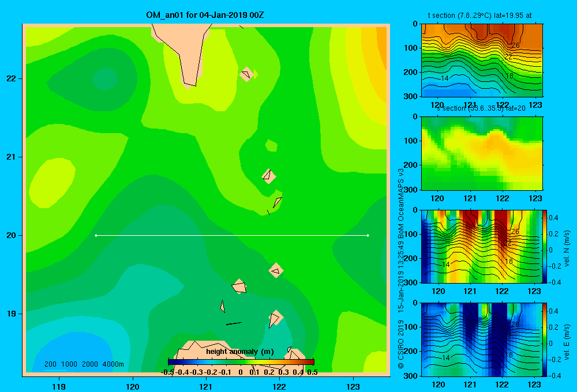Click longitude label 123 below main map
577x392 pixels.
353,386
